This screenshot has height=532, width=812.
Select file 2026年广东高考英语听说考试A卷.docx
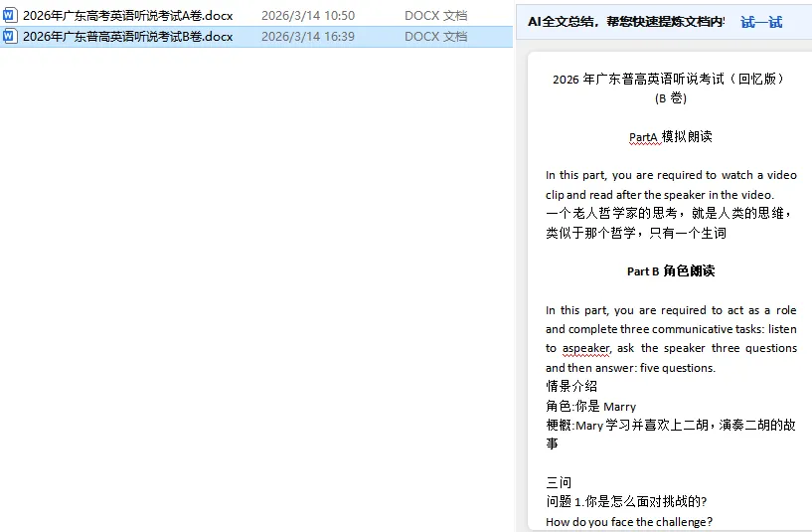128,16
